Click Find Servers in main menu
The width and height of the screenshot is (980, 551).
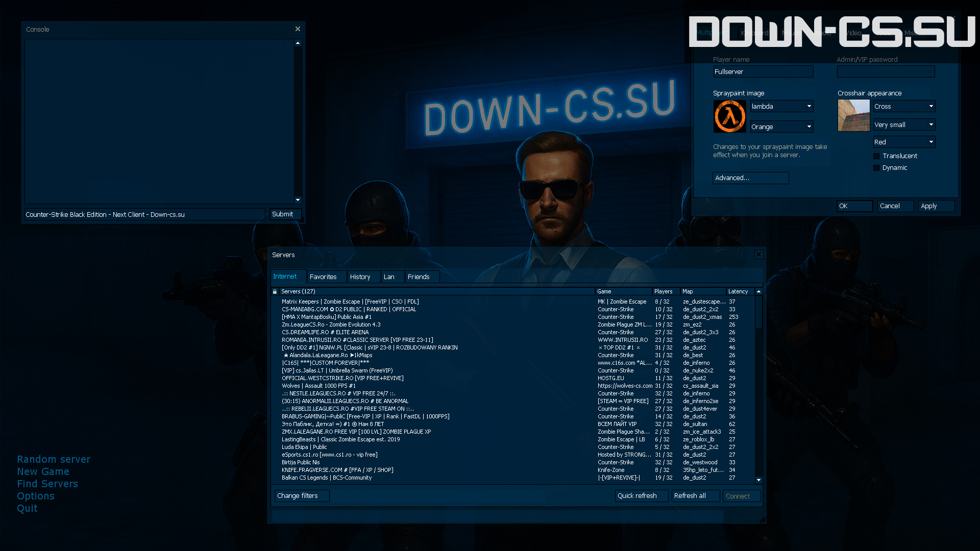47,484
